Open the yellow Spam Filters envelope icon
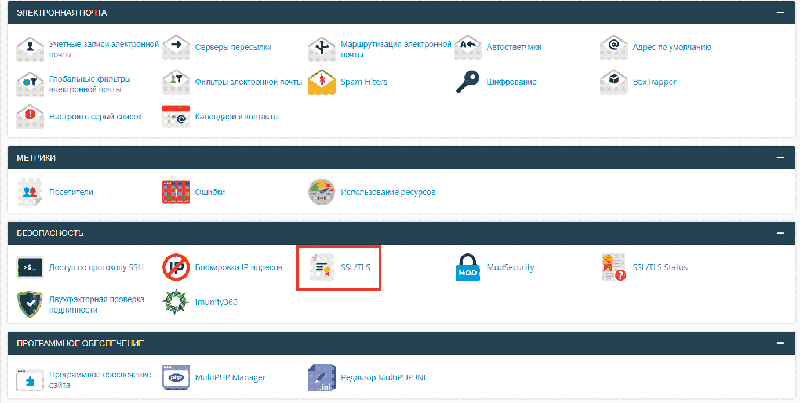This screenshot has height=403, width=800. [322, 83]
